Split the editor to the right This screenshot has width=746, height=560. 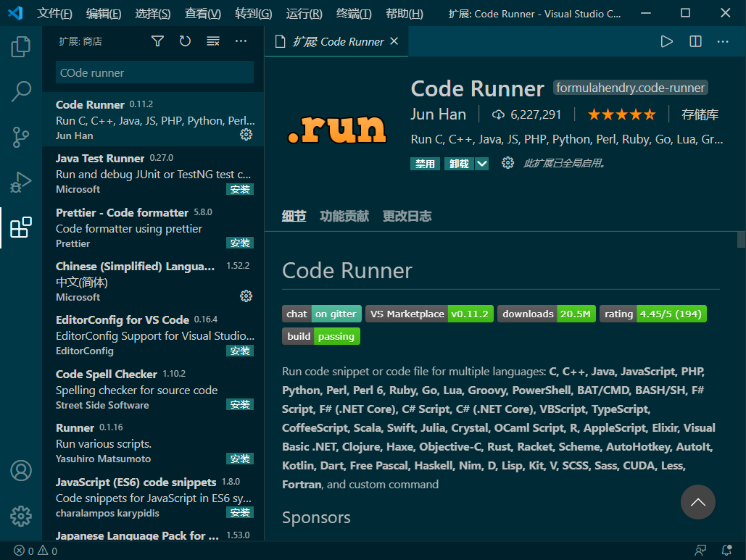point(695,41)
